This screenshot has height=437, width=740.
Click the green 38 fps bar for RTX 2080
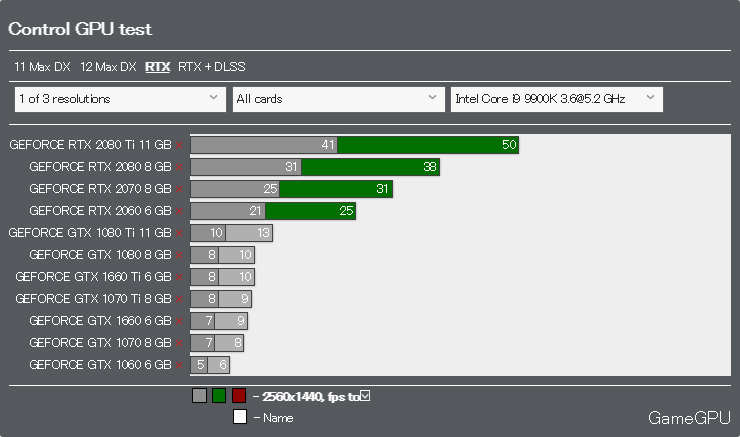point(370,167)
